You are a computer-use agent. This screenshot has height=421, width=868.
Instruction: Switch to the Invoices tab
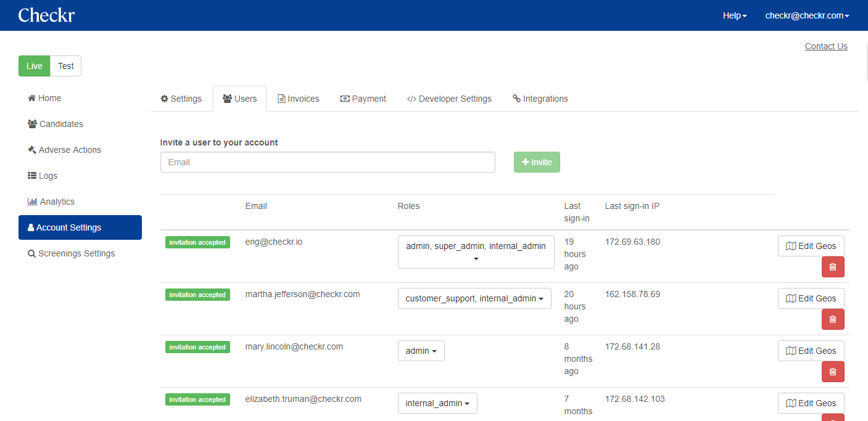pos(298,99)
